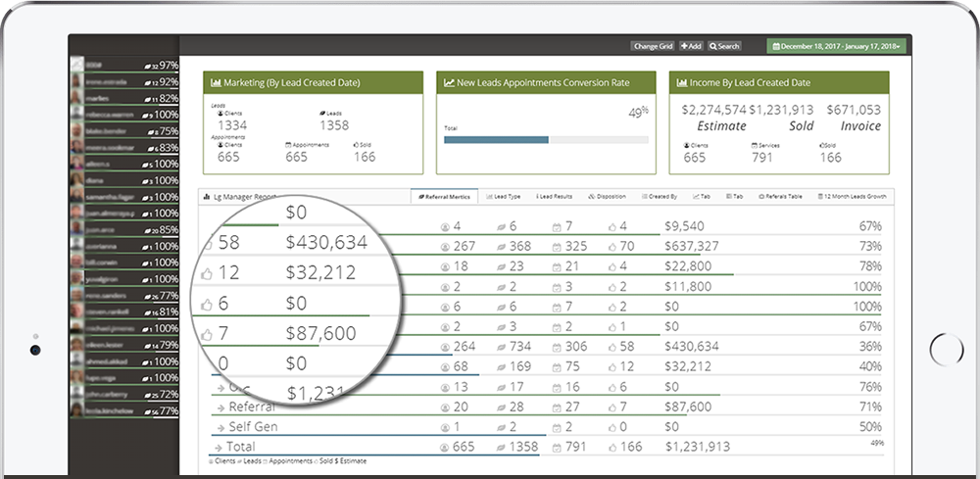Open the December 18, 2017 date range dropdown
The width and height of the screenshot is (980, 479).
click(836, 46)
